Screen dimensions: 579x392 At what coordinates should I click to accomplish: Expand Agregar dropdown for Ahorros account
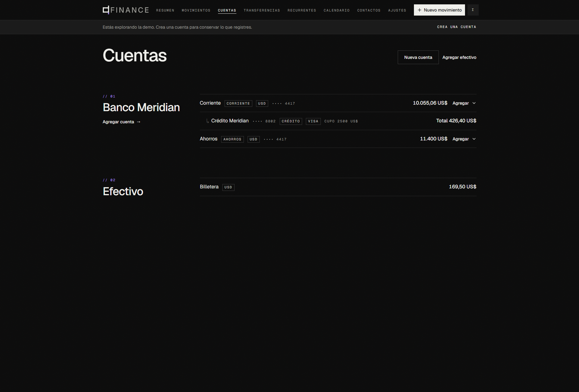tap(464, 139)
